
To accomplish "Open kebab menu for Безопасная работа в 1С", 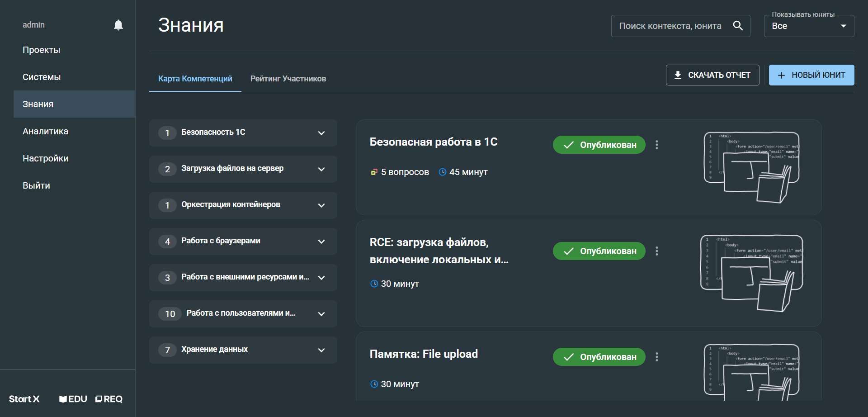I will pyautogui.click(x=657, y=145).
